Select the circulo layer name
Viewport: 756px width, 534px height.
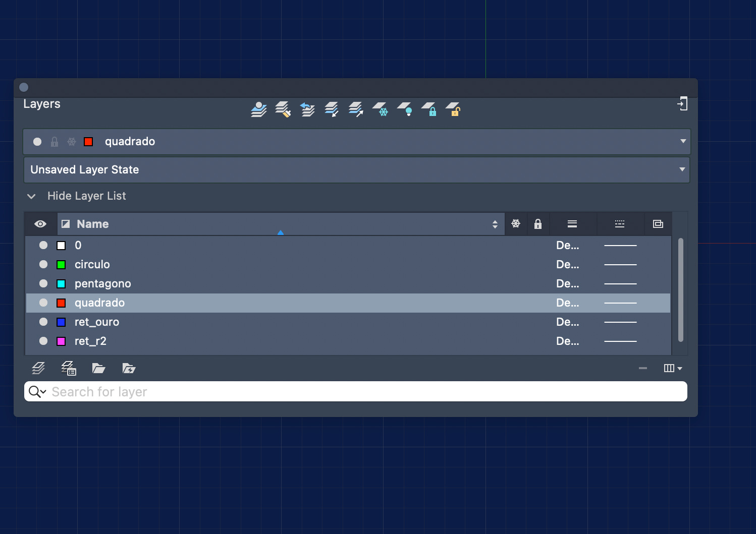click(x=92, y=264)
